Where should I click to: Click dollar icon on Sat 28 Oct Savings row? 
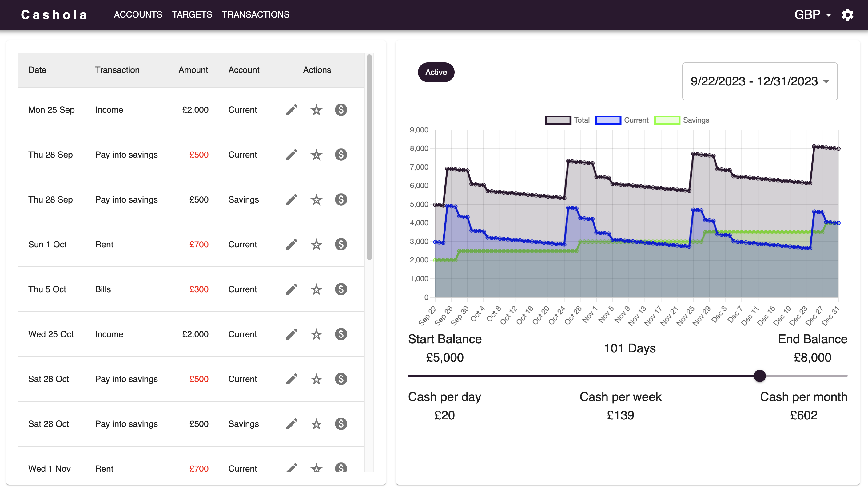coord(341,424)
